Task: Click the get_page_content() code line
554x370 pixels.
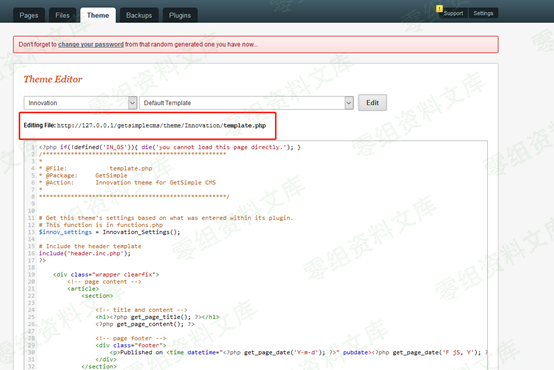Action: 145,324
